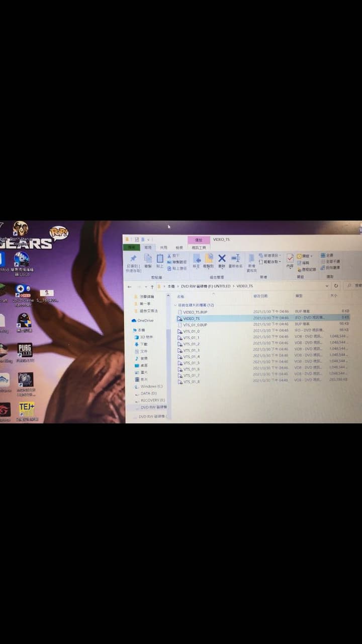Open the Open dropdown beside Properties
Screen dimensions: 362x644
(305, 256)
